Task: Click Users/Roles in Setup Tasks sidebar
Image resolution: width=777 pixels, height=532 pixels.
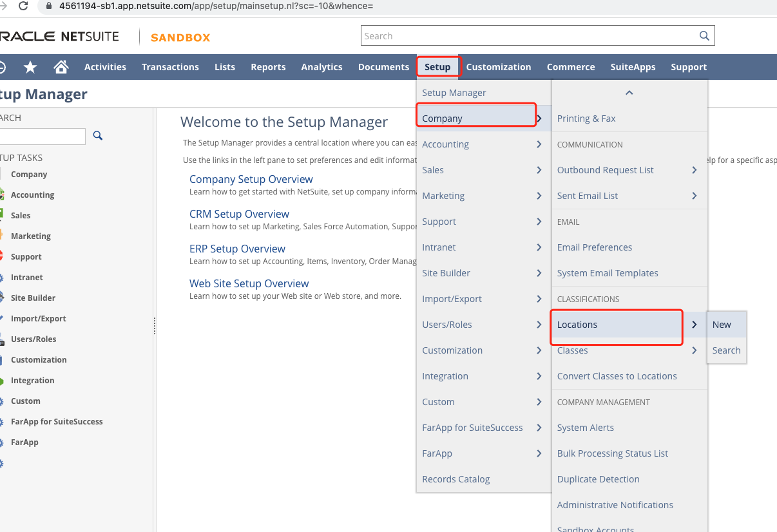Action: pyautogui.click(x=34, y=339)
